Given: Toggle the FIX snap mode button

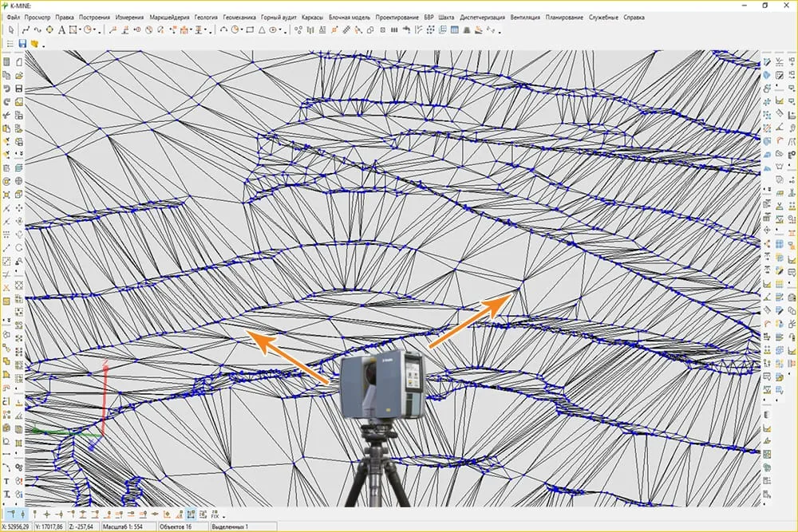Looking at the screenshot, I should pyautogui.click(x=214, y=514).
